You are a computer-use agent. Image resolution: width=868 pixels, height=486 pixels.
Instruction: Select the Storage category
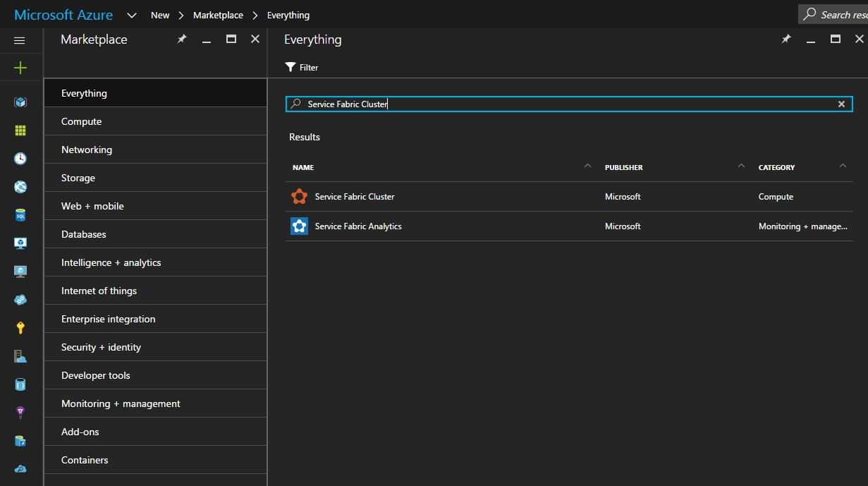(155, 178)
